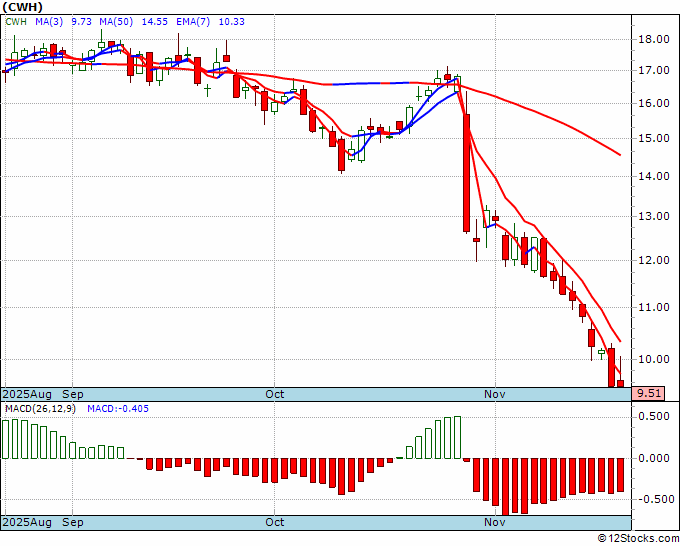Click the tallest green MACD histogram bar near 0.500
The height and width of the screenshot is (546, 680).
point(457,438)
